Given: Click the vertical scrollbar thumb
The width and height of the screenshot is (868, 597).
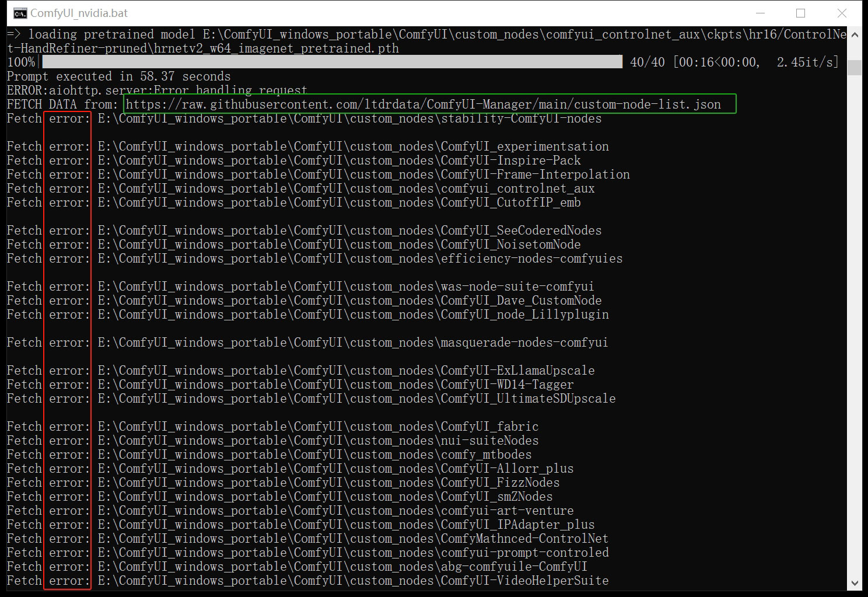Looking at the screenshot, I should 855,67.
